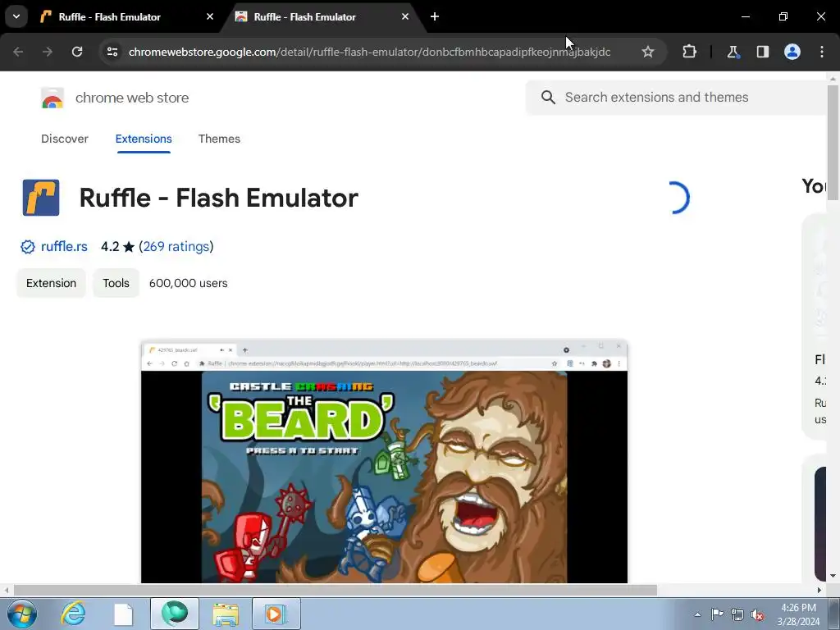Open the Windows Start menu
The image size is (840, 630).
point(22,614)
